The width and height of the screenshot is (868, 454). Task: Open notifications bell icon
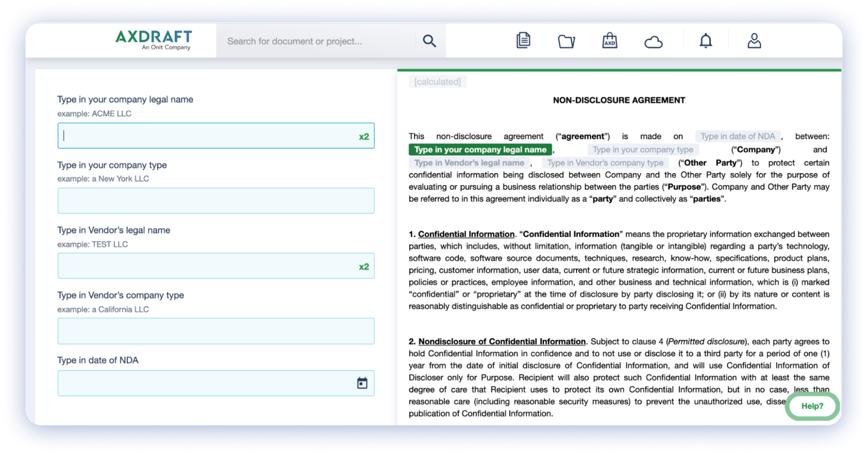(706, 41)
